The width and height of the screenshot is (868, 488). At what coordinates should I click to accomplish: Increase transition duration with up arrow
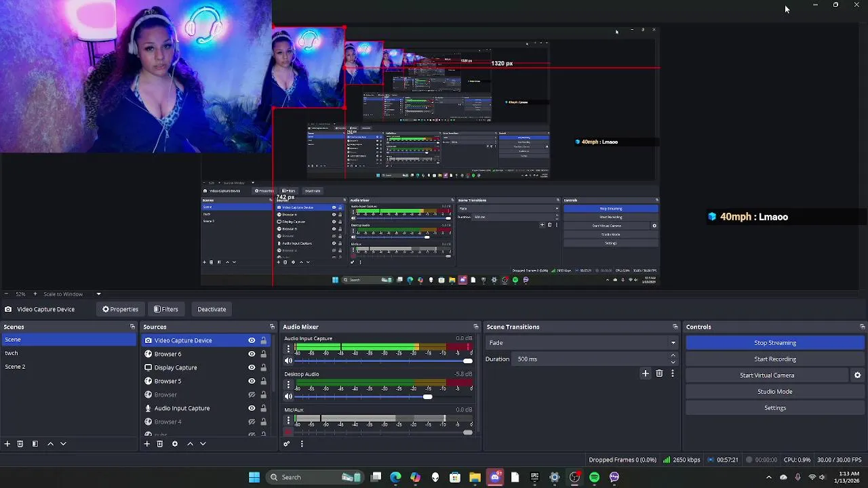673,355
